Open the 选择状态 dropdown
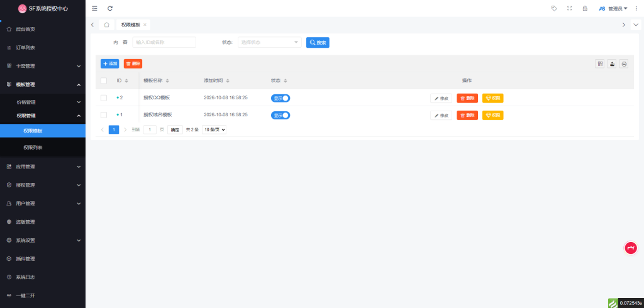This screenshot has height=308, width=644. tap(270, 42)
